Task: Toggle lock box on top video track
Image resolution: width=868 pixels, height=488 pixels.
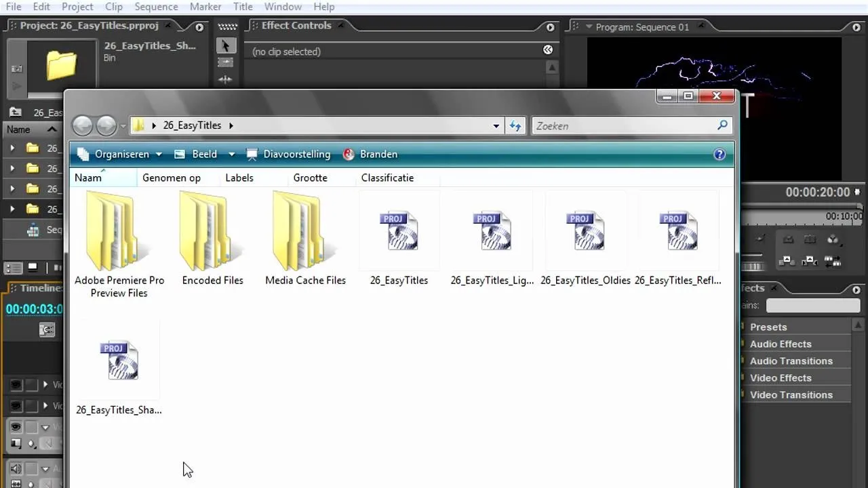Action: [x=32, y=385]
